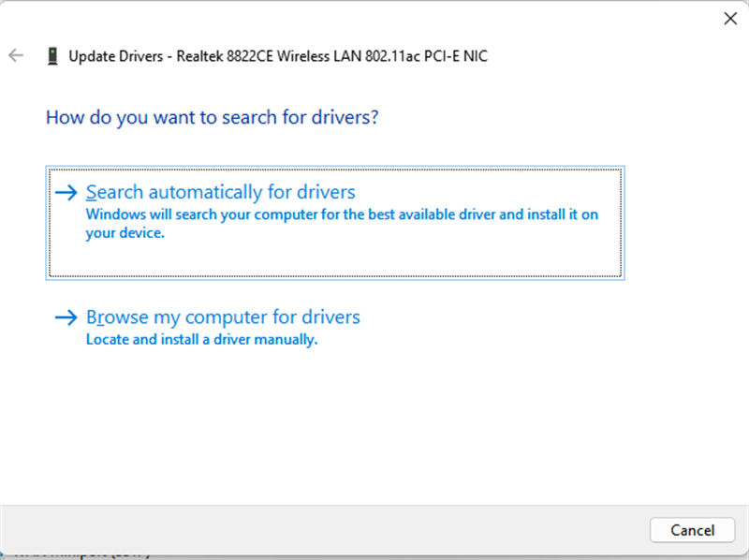Screen dimensions: 749x560
Task: Go back using the back arrow
Action: click(x=16, y=56)
